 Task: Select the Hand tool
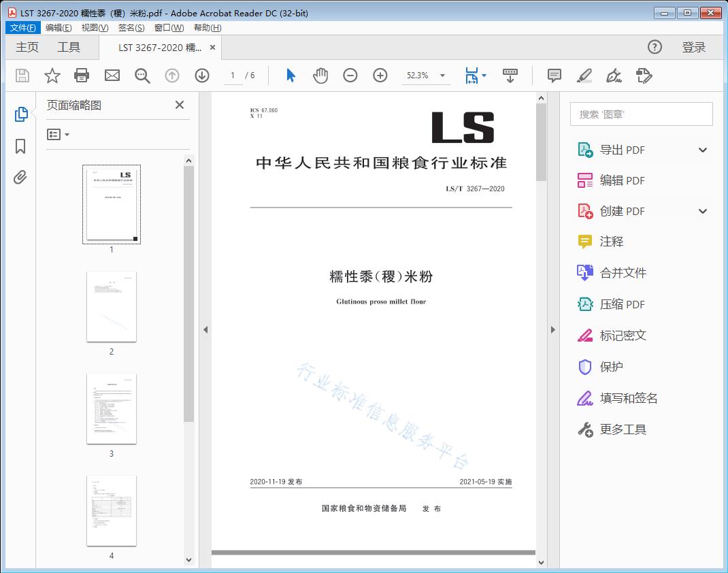320,76
